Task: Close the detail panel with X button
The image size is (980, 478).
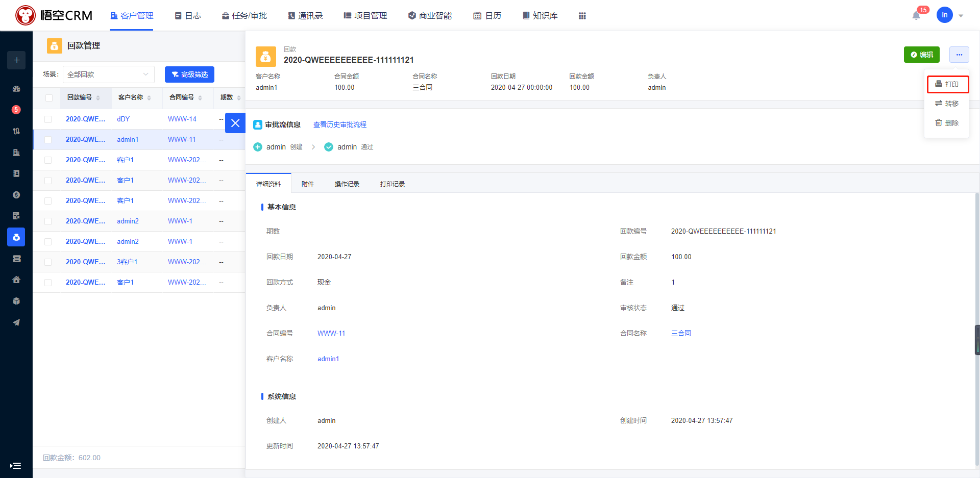Action: click(235, 123)
